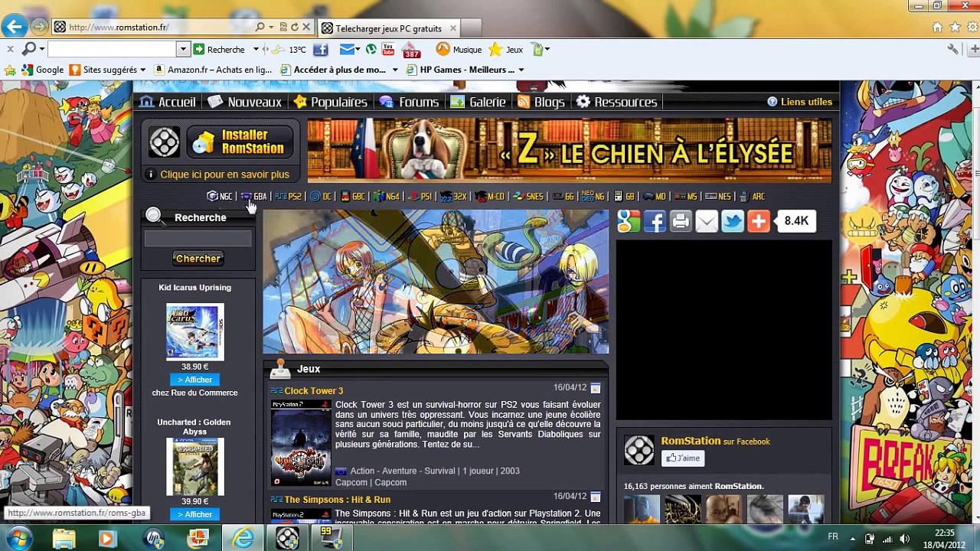
Task: Open the Dreamcast DC ROMs link
Action: 321,197
